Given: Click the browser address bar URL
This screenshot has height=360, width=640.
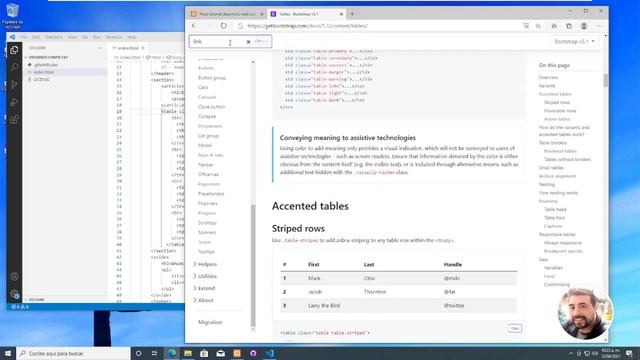Looking at the screenshot, I should click(x=307, y=26).
